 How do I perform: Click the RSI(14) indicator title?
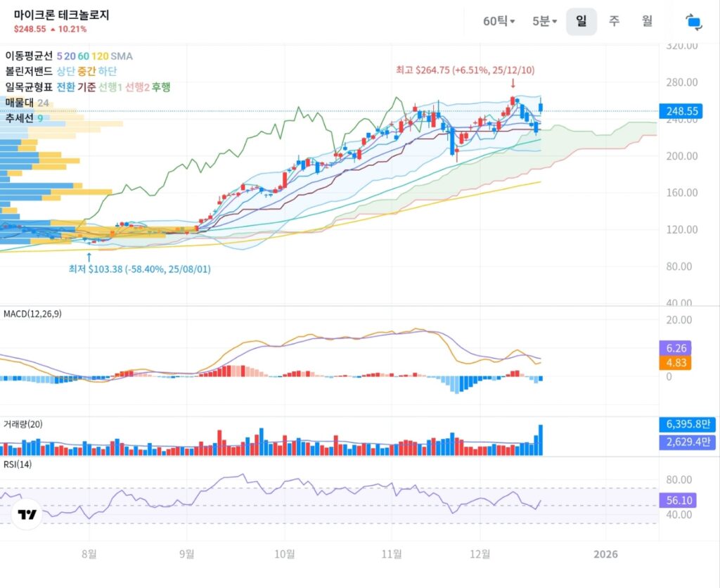(17, 464)
